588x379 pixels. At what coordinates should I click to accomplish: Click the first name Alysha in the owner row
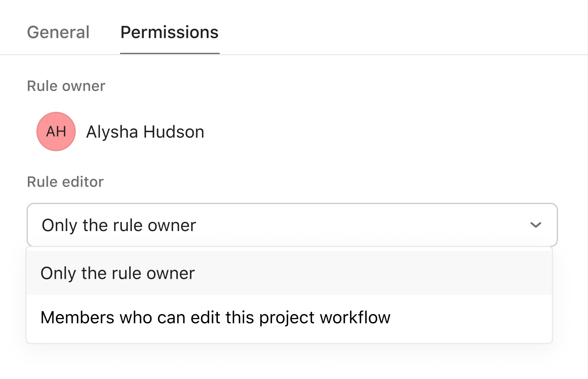pyautogui.click(x=112, y=132)
